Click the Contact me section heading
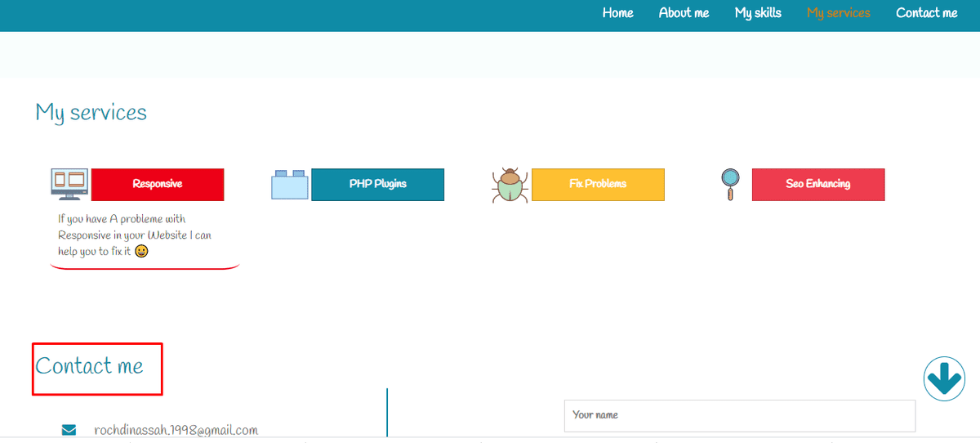The image size is (980, 443). [x=89, y=366]
